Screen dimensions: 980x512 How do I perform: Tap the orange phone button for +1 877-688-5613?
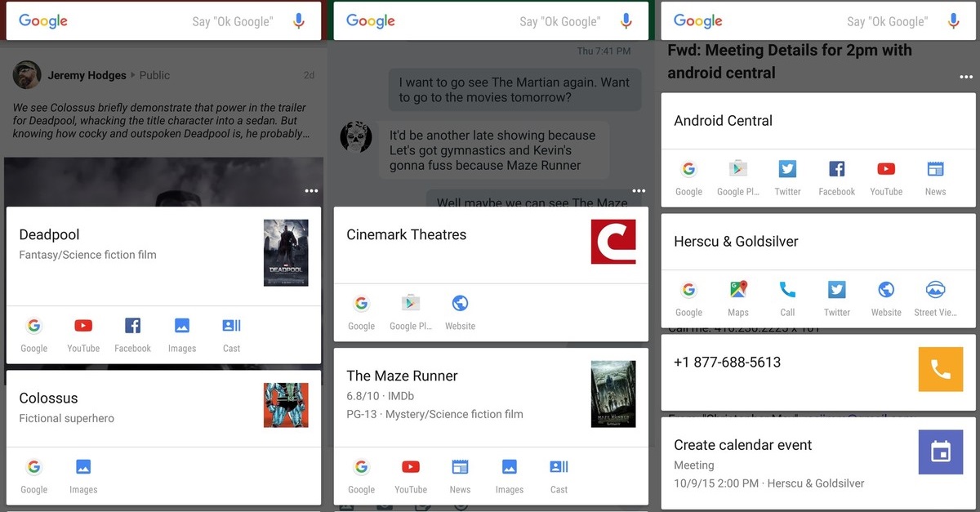(941, 370)
